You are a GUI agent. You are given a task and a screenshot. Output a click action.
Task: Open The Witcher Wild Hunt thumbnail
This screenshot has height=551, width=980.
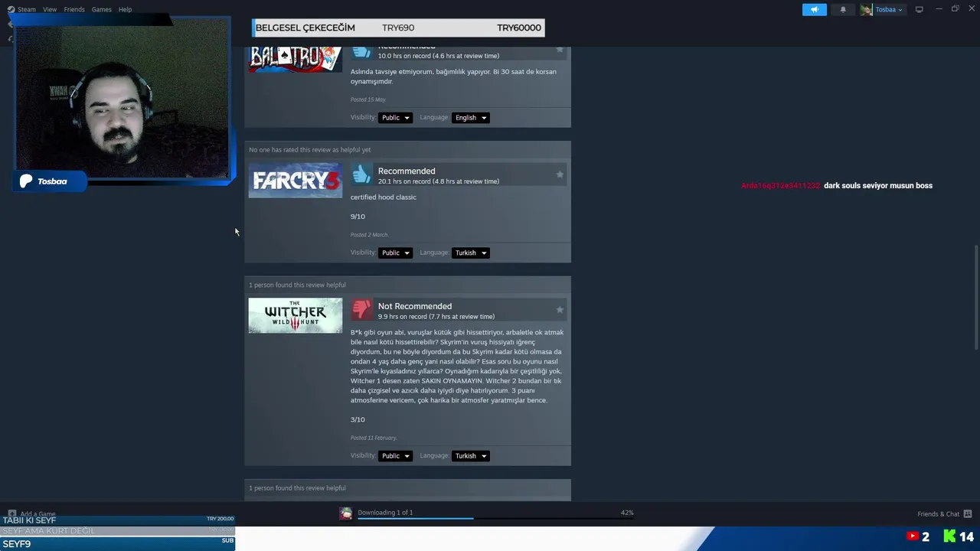[296, 315]
